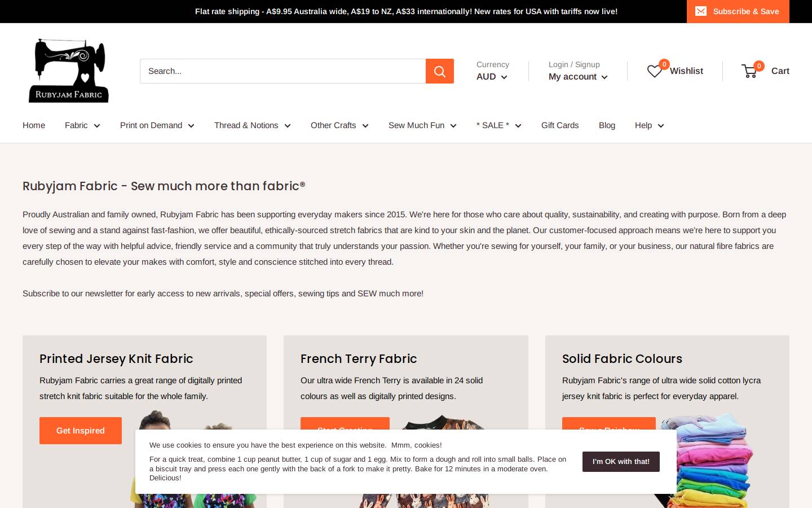Expand the My account dropdown

[578, 77]
